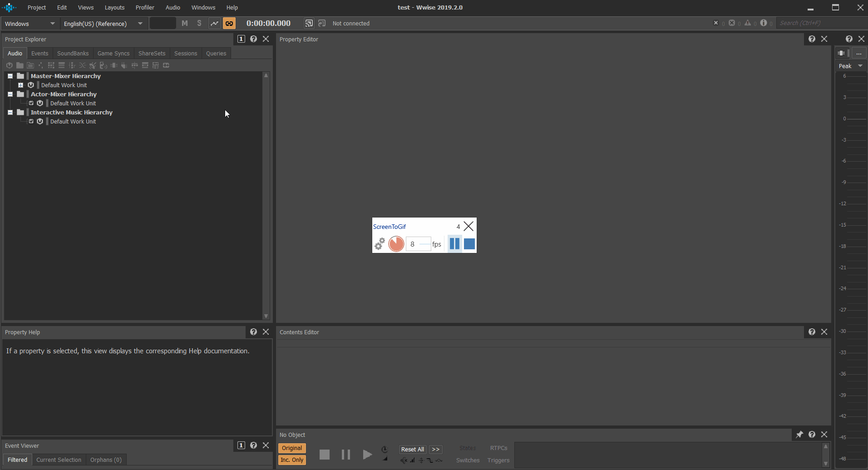Collapse the Actor-Mixer Hierarchy node
Image resolution: width=868 pixels, height=470 pixels.
pos(10,94)
